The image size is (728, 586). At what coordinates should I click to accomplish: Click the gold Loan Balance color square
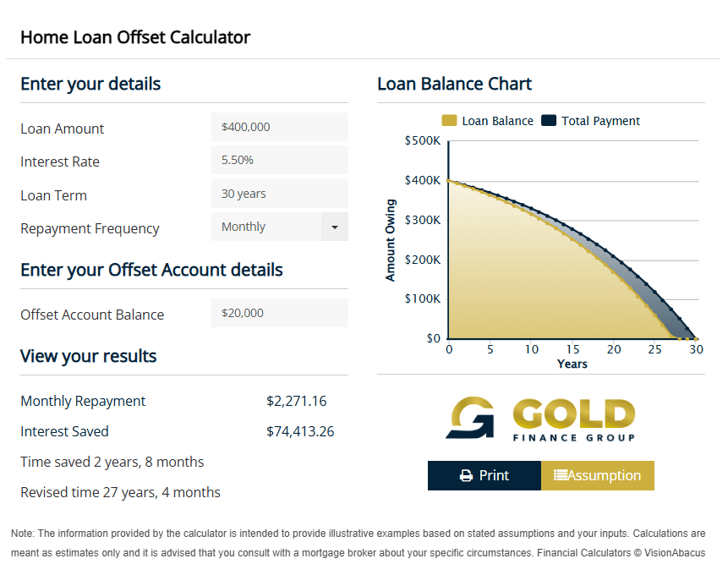[450, 121]
